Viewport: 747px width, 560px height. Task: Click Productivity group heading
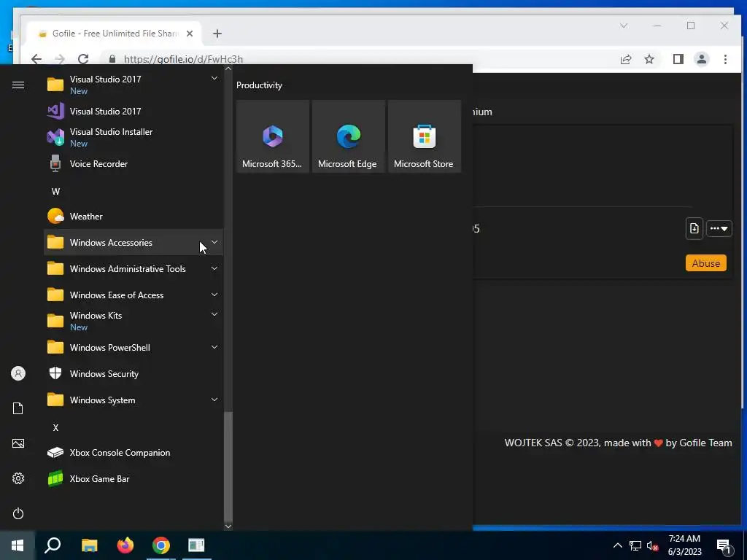click(259, 85)
